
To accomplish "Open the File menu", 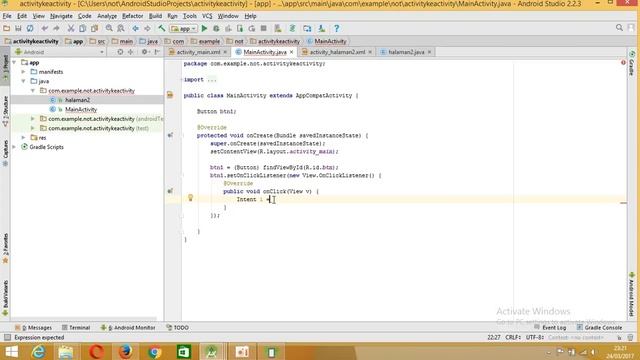I will 7,16.
